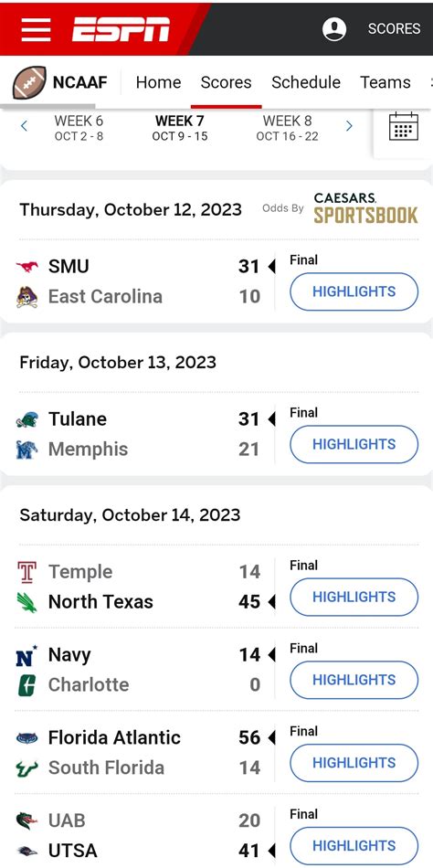Select the Tulane team logo
433x868 pixels.
pyautogui.click(x=27, y=419)
